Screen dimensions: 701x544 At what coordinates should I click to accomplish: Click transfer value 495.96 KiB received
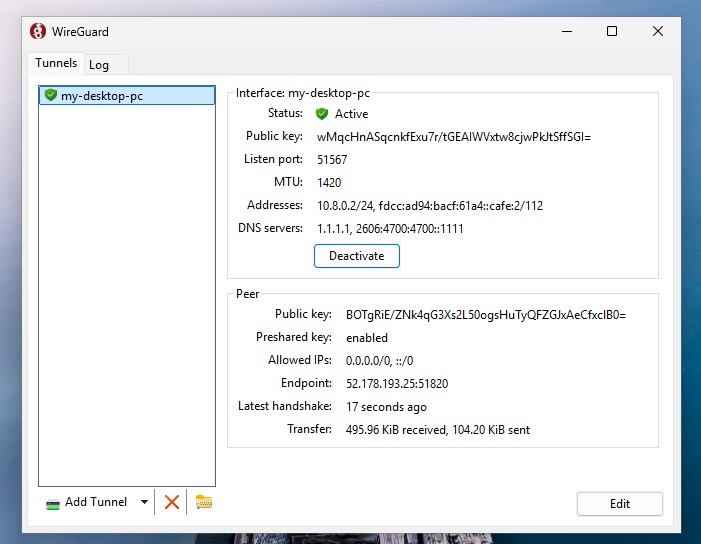[438, 430]
